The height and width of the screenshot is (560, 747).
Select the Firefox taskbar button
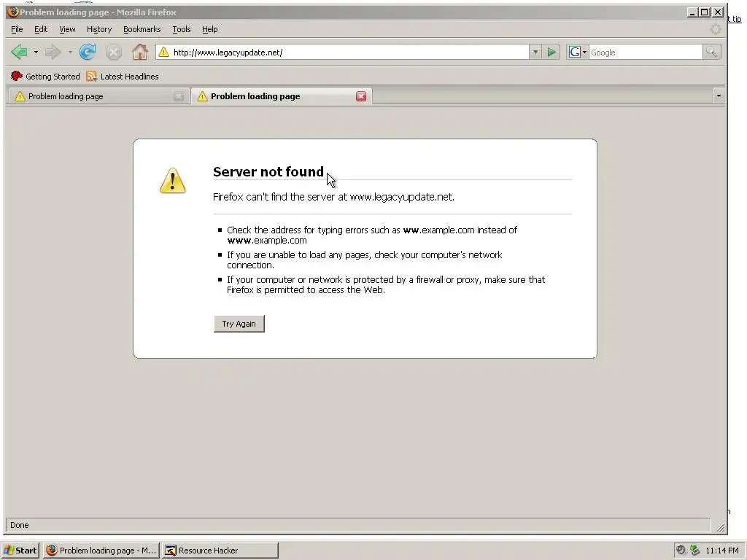[101, 550]
